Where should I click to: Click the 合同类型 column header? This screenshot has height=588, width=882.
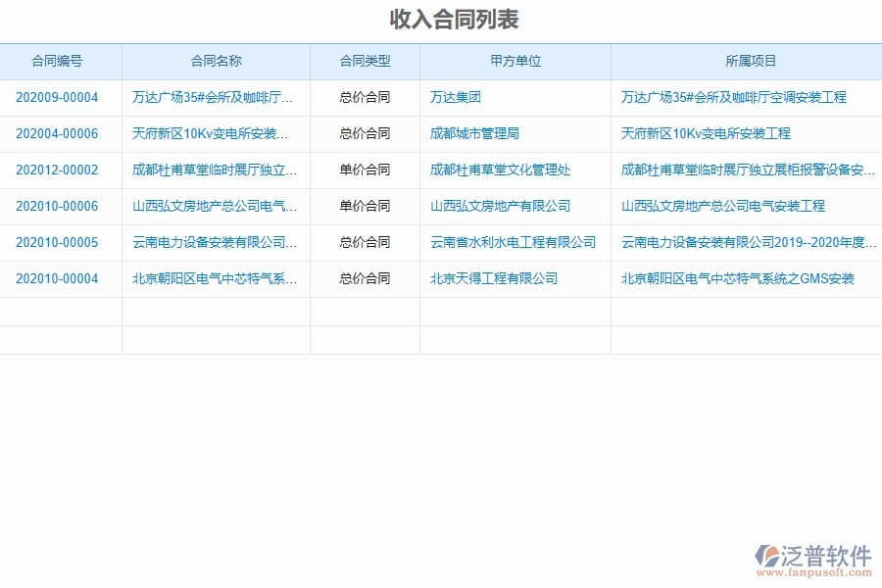pos(365,61)
